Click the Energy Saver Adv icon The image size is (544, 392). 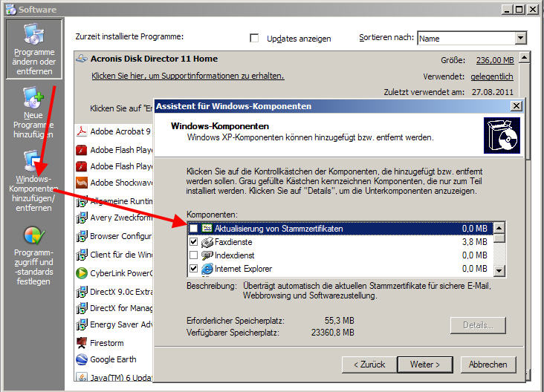click(x=82, y=324)
